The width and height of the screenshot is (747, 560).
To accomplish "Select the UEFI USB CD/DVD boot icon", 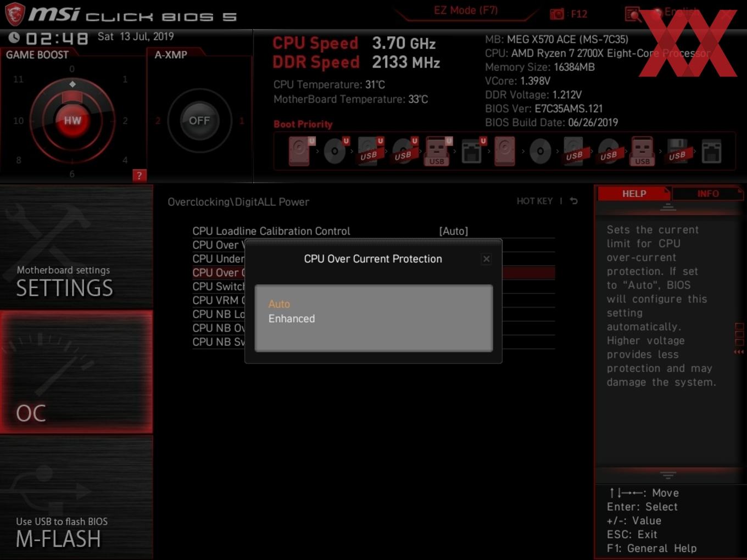I will point(404,151).
